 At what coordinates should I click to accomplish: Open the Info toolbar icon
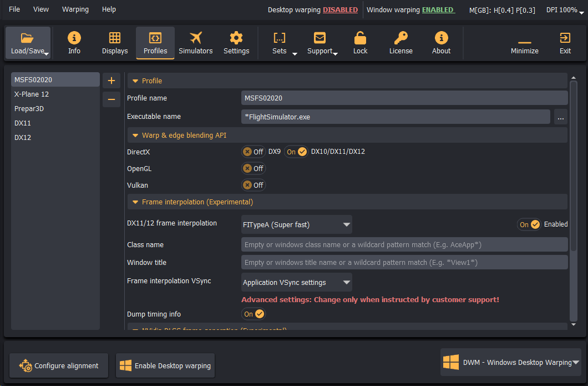coord(74,43)
